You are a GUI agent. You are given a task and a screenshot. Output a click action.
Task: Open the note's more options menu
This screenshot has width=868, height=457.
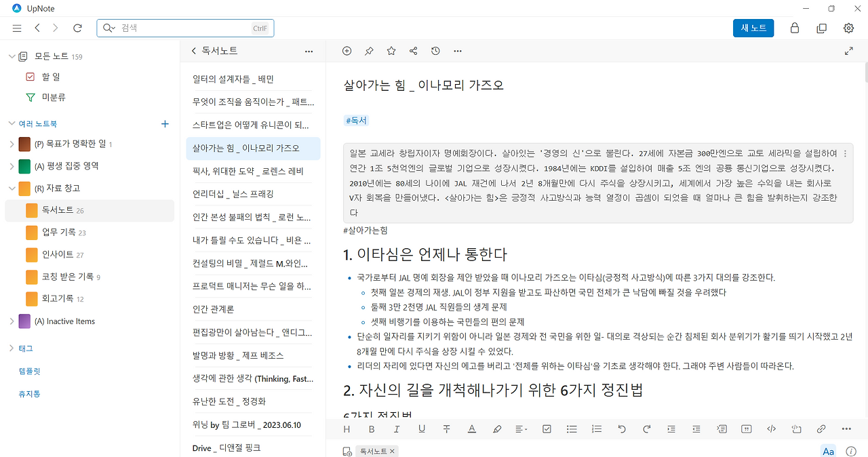458,50
